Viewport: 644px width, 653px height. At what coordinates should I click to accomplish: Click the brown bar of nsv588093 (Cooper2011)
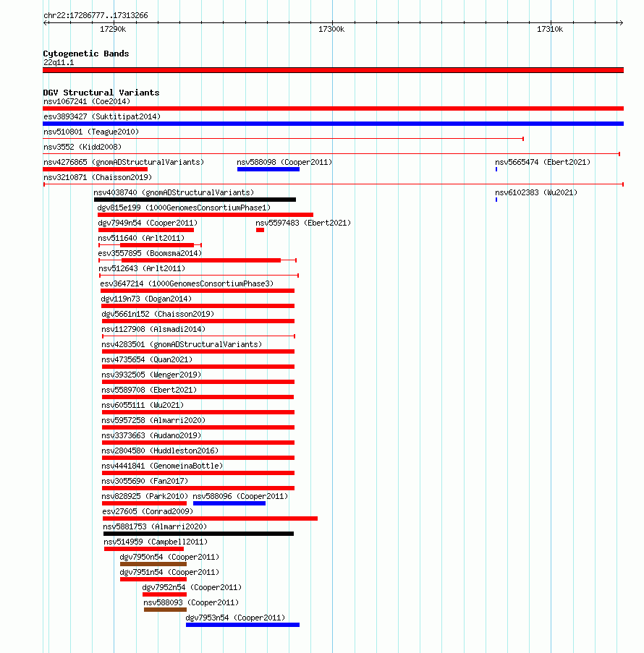click(x=165, y=610)
